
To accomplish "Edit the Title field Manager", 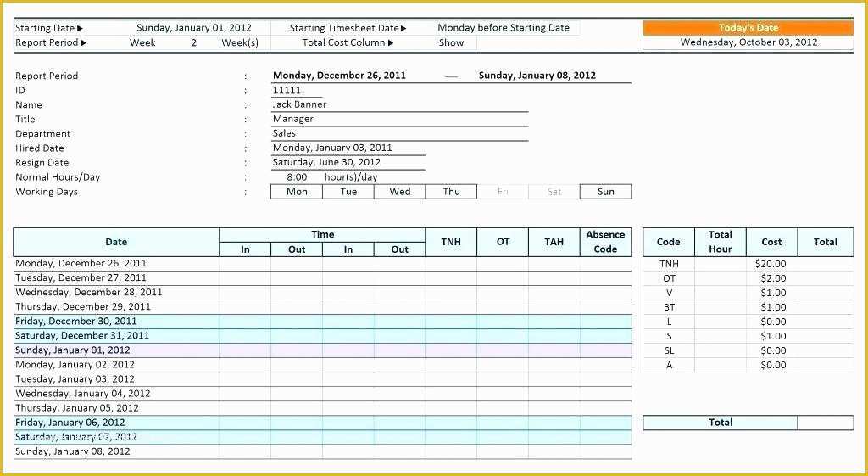I will point(399,119).
